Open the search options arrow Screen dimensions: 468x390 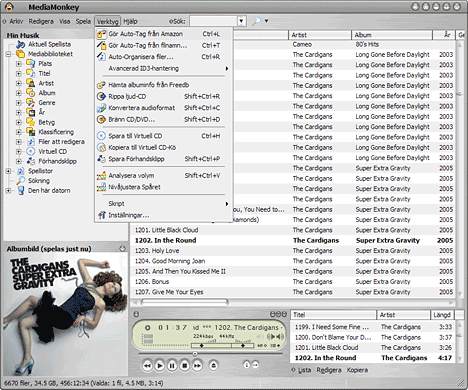click(x=266, y=21)
